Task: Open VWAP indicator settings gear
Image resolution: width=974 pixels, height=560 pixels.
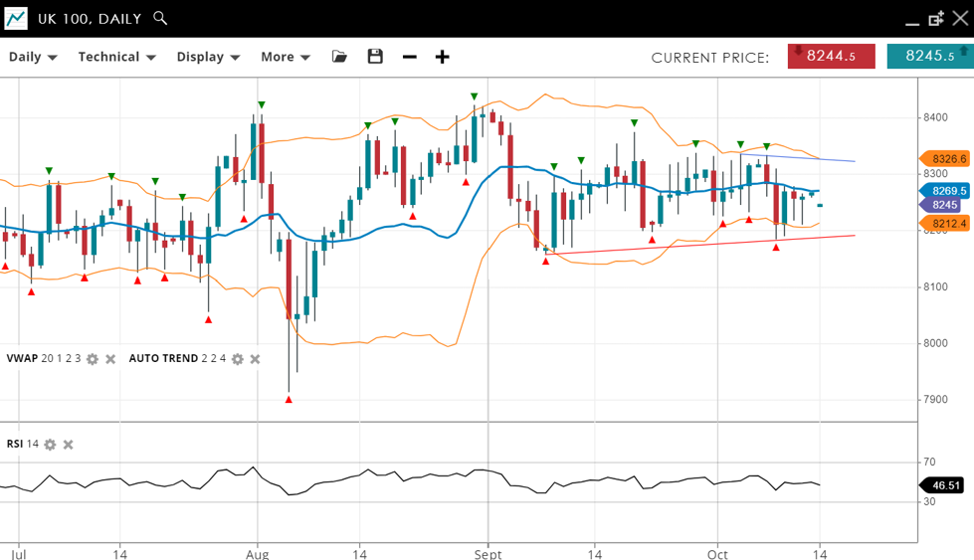Action: pyautogui.click(x=93, y=359)
